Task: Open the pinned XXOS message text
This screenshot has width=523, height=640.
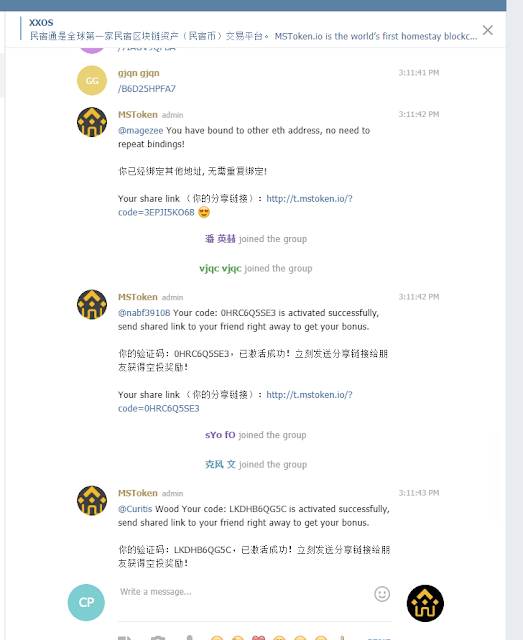Action: coord(253,36)
